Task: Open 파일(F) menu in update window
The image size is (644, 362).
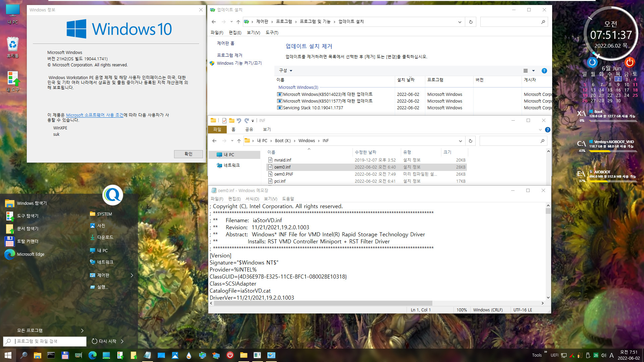Action: pos(217,33)
